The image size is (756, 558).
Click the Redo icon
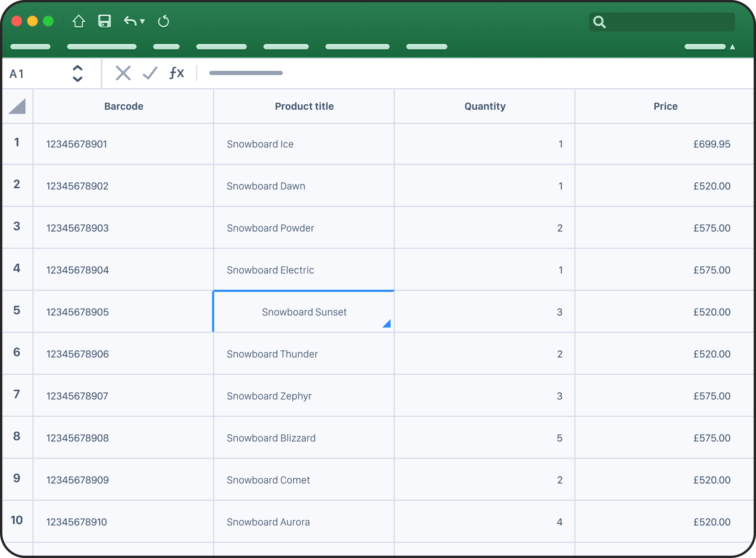point(164,21)
